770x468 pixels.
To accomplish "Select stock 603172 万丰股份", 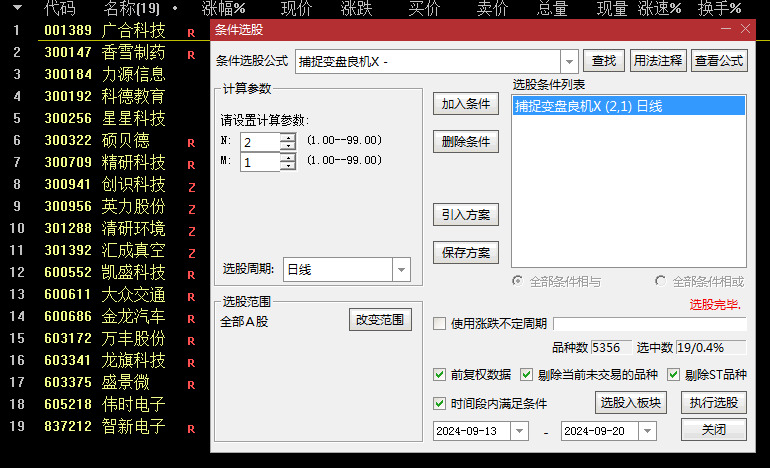I will point(105,338).
